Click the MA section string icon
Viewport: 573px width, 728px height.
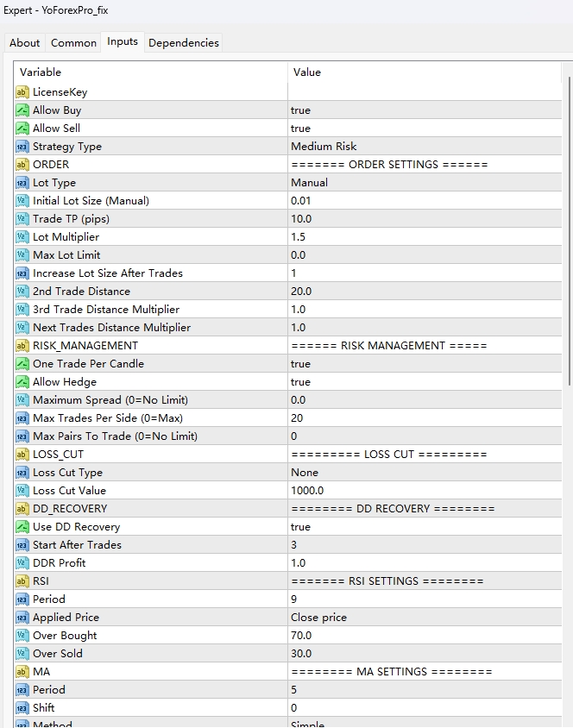click(22, 671)
